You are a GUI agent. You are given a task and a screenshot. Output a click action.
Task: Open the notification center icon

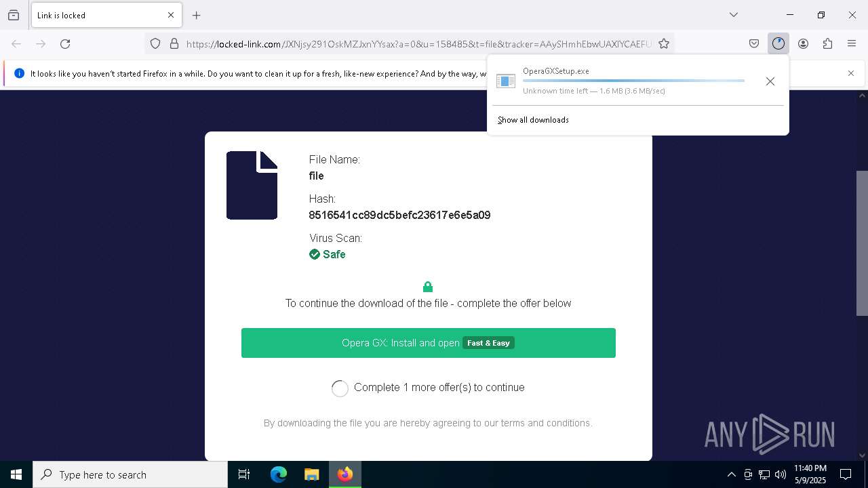coord(846,474)
